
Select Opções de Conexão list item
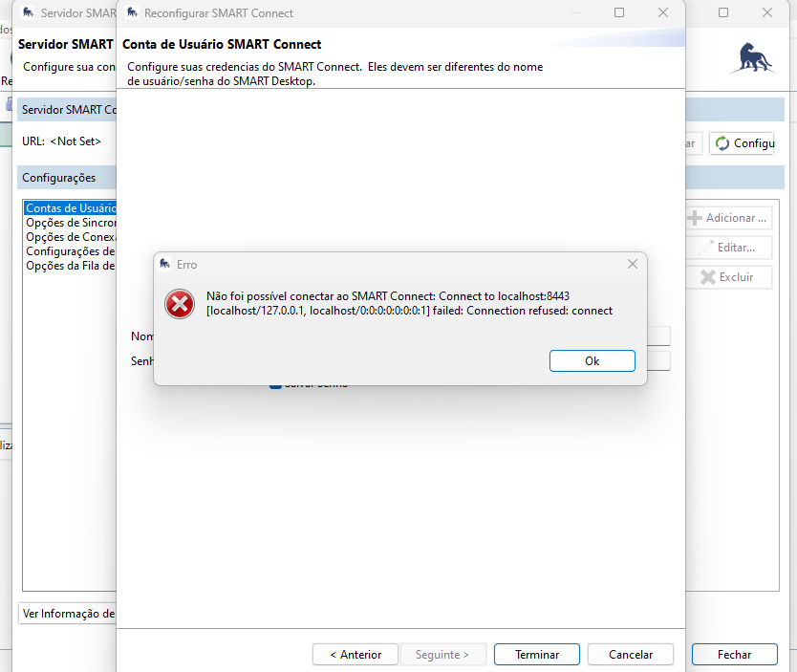coord(70,237)
